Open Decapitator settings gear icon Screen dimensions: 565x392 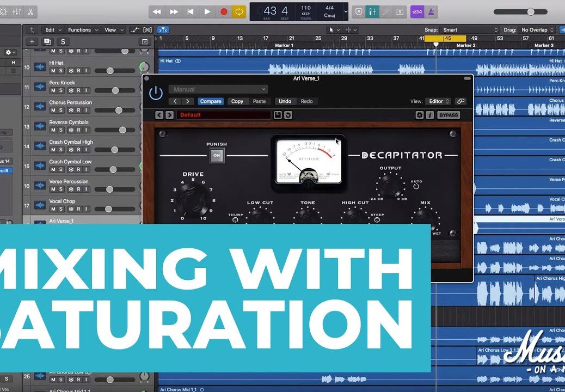420,115
